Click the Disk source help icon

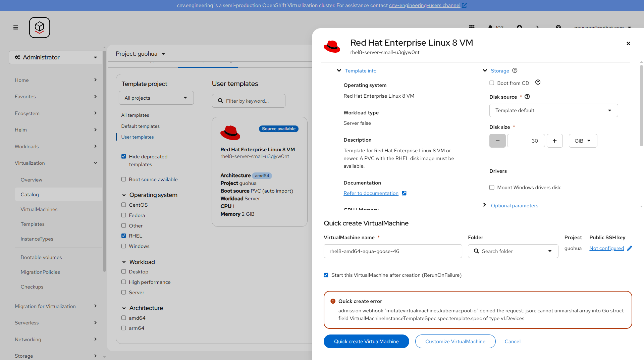click(x=527, y=97)
